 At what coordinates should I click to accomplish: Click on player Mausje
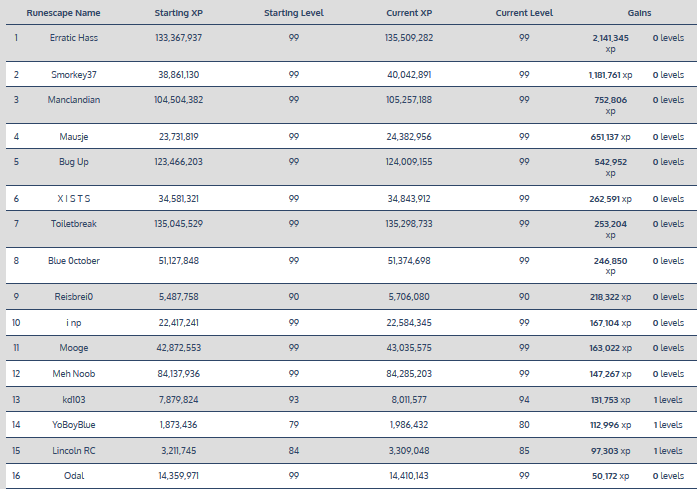pyautogui.click(x=74, y=137)
